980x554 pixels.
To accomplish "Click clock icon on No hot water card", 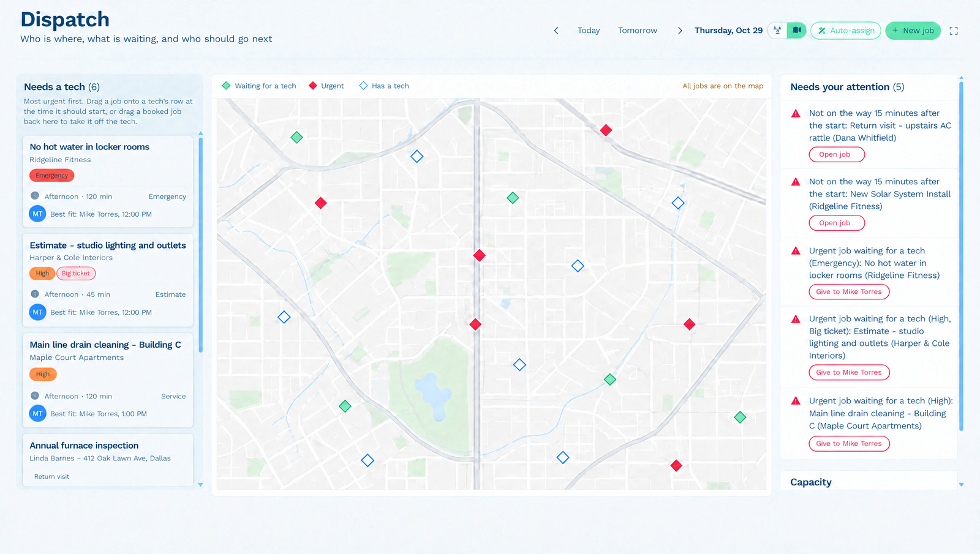I will tap(35, 196).
